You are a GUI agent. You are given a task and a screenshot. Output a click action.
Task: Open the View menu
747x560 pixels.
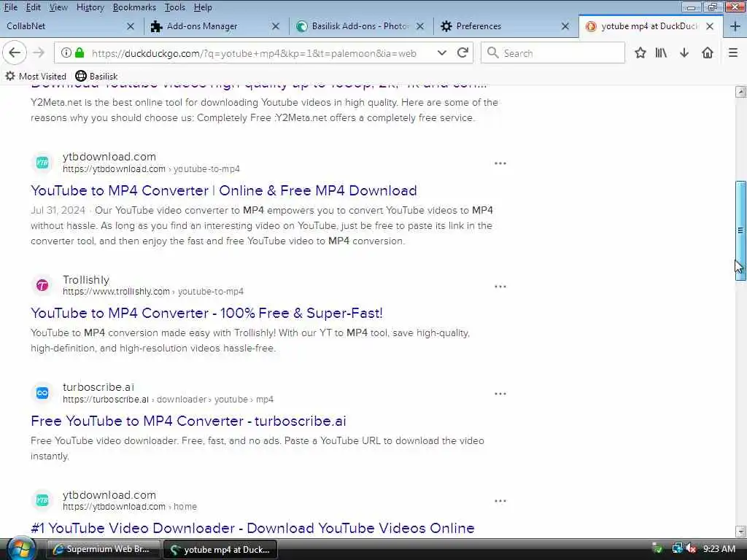point(58,7)
